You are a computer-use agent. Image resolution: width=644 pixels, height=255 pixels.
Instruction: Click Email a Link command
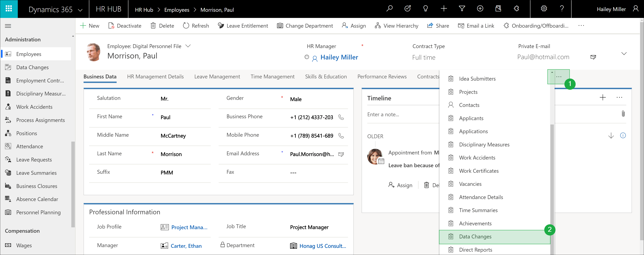point(476,26)
